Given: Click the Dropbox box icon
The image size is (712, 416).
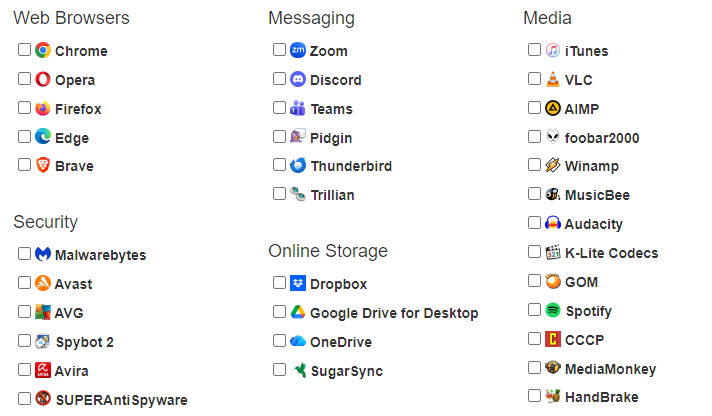Looking at the screenshot, I should pos(298,283).
